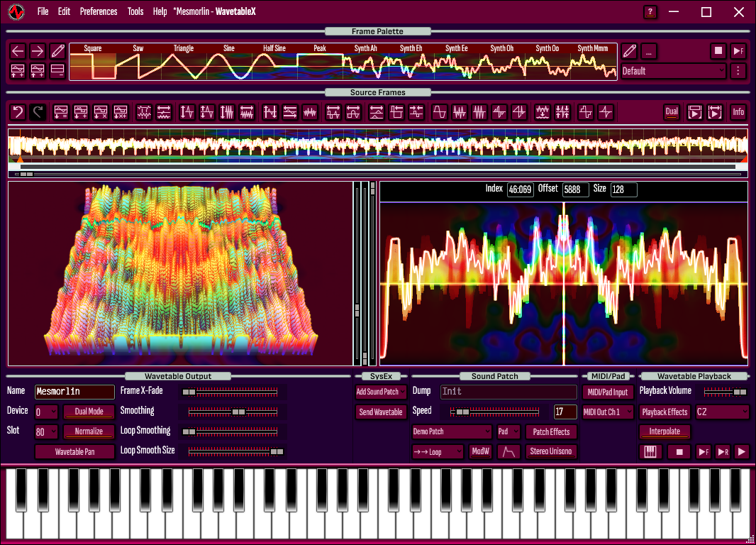Toggle Dual Mode in Wavetable Output
Image resolution: width=756 pixels, height=545 pixels.
coord(89,412)
